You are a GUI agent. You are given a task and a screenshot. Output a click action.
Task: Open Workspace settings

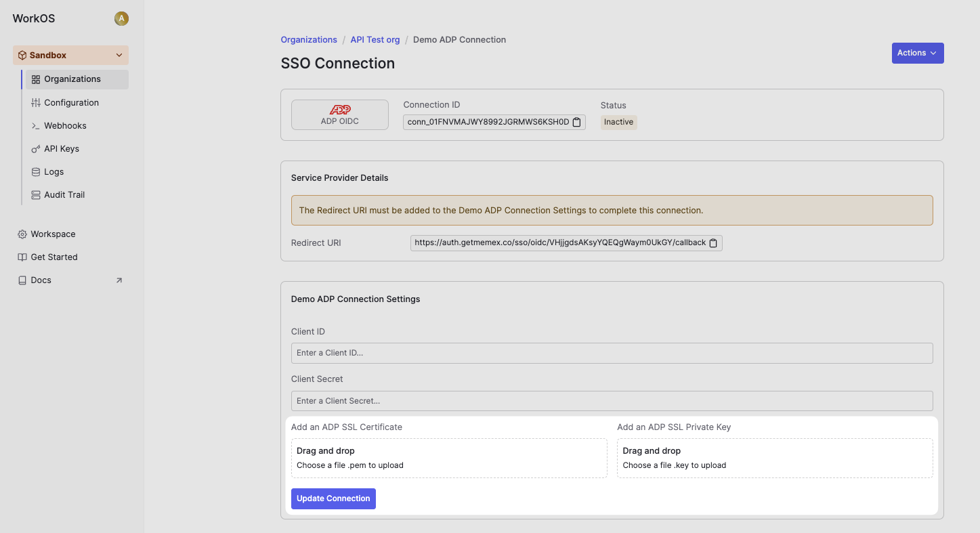[53, 234]
